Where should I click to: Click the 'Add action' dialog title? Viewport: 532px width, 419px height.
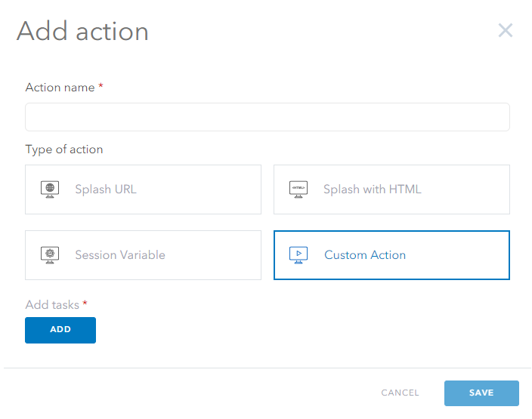82,31
